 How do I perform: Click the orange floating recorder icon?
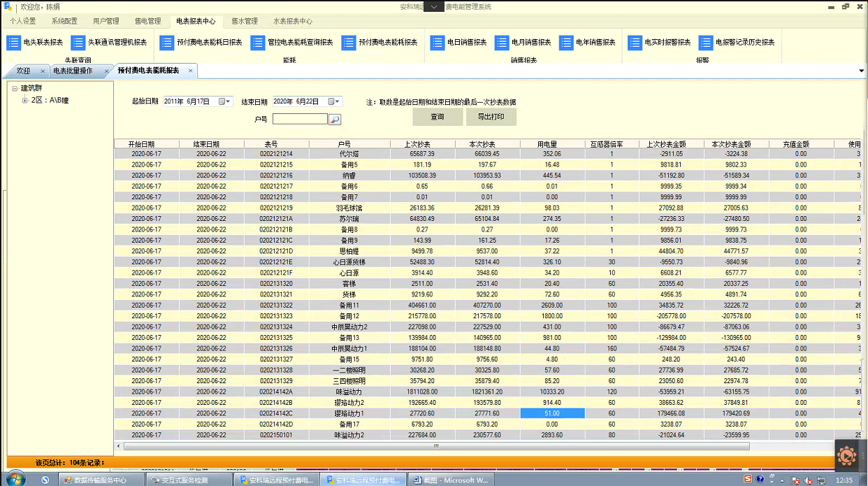pos(846,457)
